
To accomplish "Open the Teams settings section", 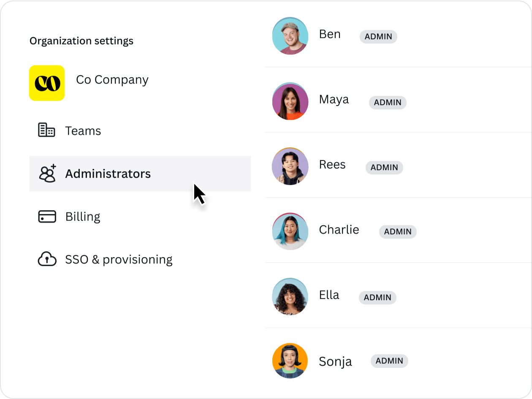I will (x=83, y=131).
